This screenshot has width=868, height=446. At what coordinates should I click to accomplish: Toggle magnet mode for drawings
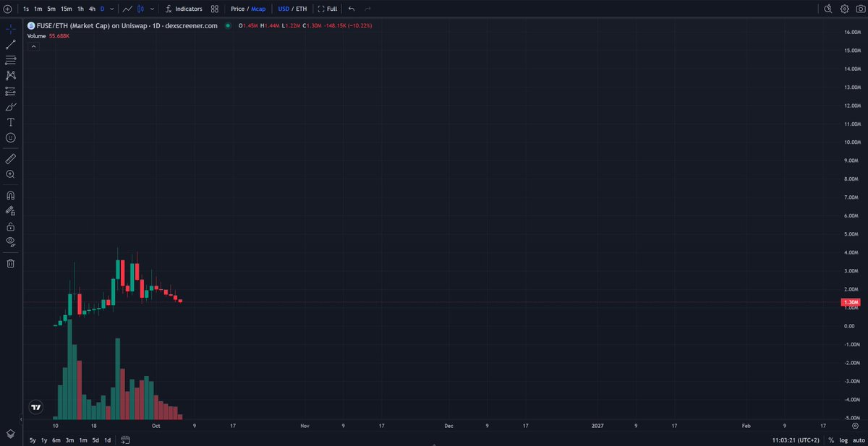click(x=10, y=195)
